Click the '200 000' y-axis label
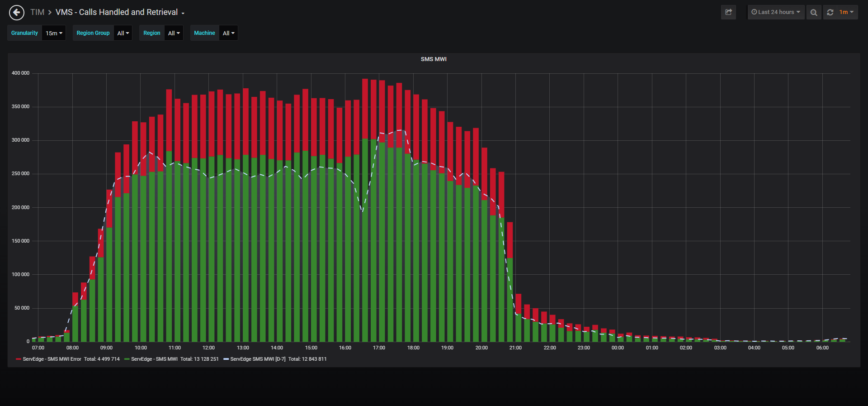Screen dimensions: 868x406 click(x=20, y=208)
